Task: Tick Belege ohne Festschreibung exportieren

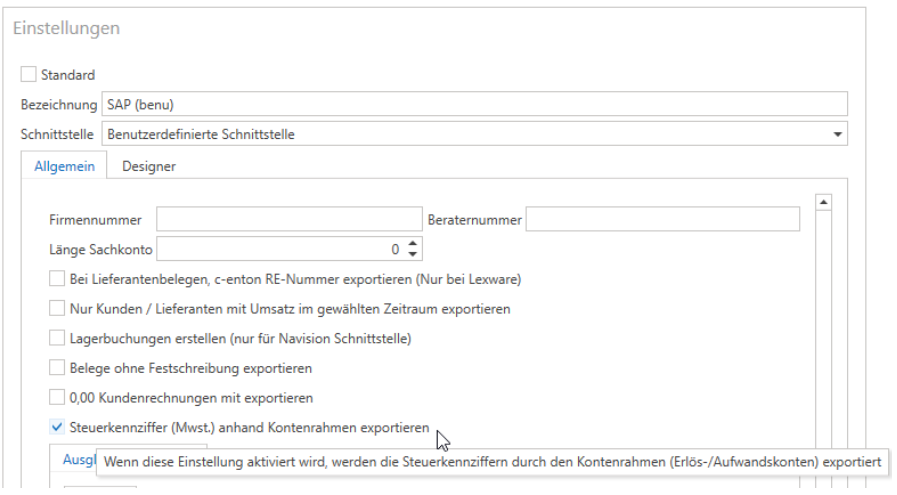Action: pos(57,369)
